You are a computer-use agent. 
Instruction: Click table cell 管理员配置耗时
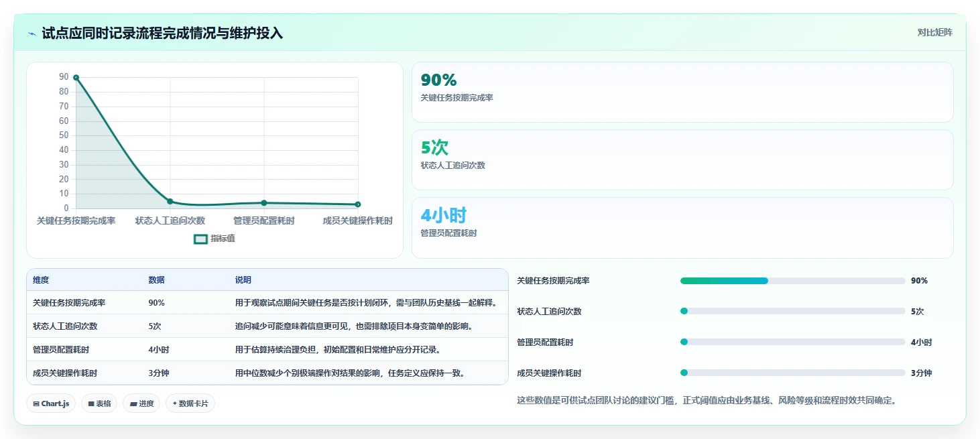(61, 350)
